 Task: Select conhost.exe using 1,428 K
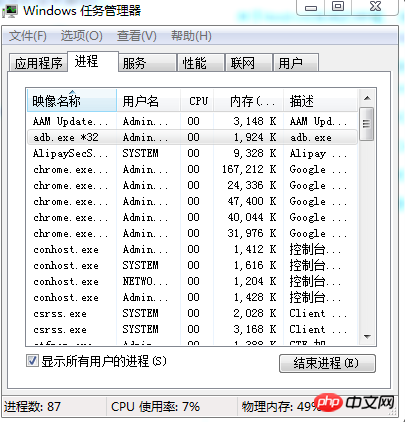[192, 297]
